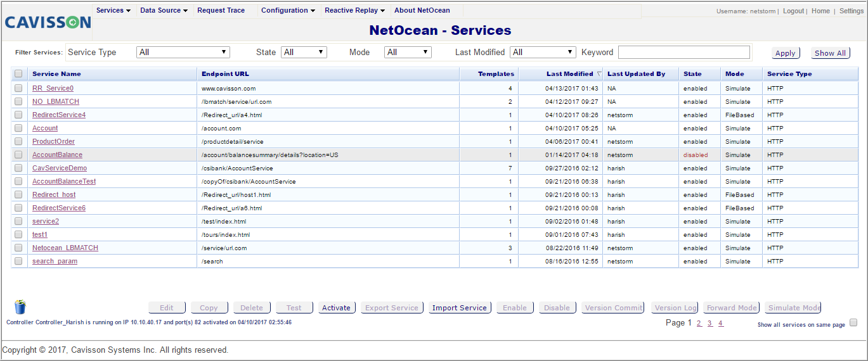The height and width of the screenshot is (361, 868).
Task: Open the Last Modified filter dropdown
Action: pos(543,52)
